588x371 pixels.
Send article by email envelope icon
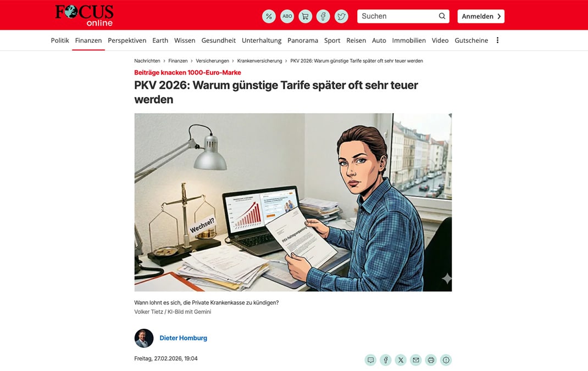[415, 360]
